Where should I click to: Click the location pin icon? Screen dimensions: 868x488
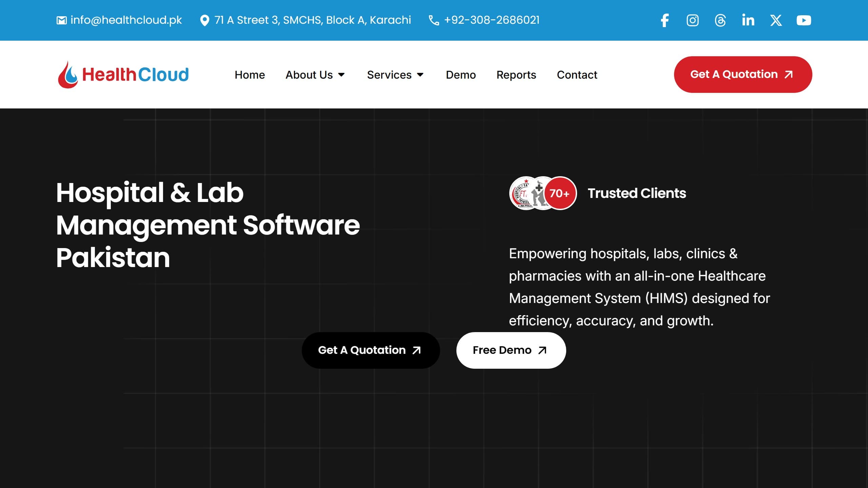point(204,20)
